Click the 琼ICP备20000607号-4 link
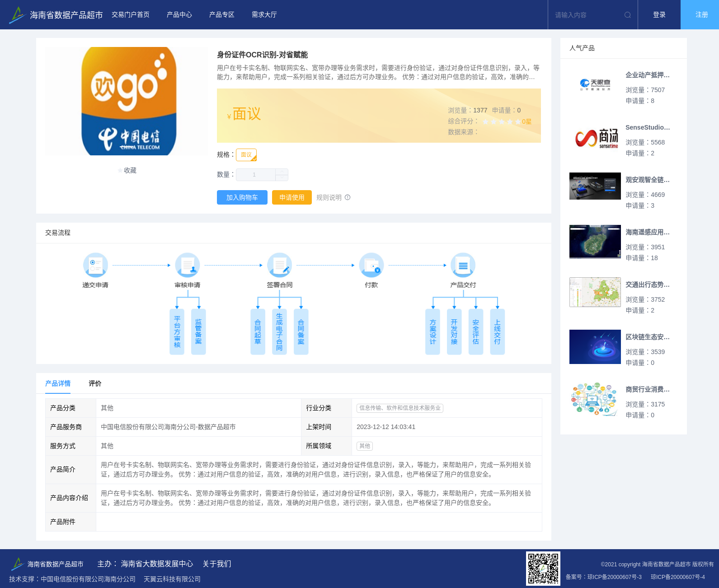This screenshot has height=588, width=719. [x=678, y=577]
